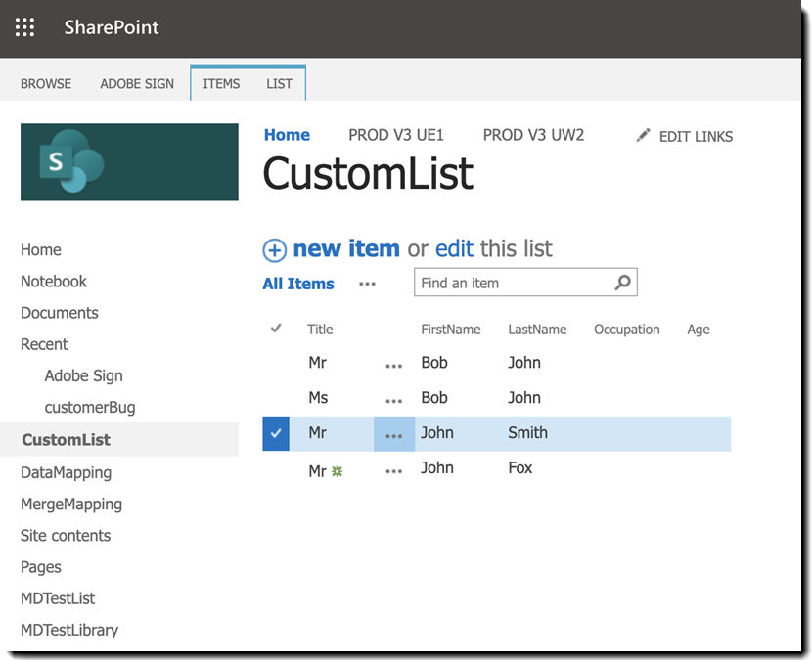Click the plus icon for new item
This screenshot has width=812, height=660.
click(274, 250)
